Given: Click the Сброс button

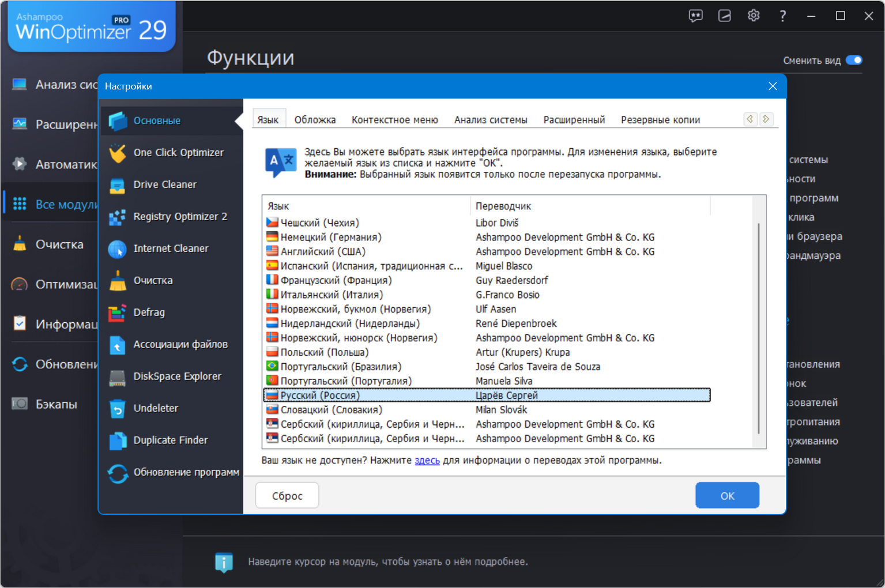Looking at the screenshot, I should pos(287,496).
